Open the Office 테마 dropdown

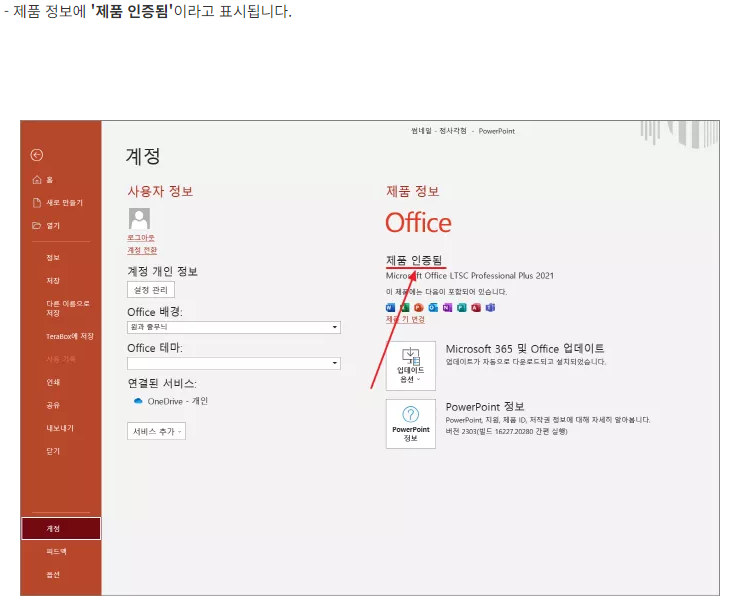click(x=234, y=363)
